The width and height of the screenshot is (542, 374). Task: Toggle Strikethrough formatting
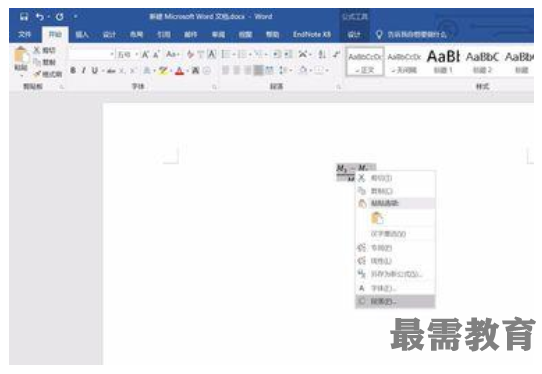(x=111, y=71)
